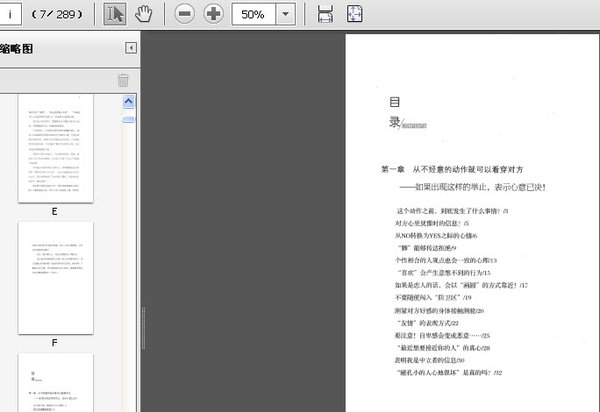Image resolution: width=600 pixels, height=412 pixels.
Task: Delete selected page via trash icon
Action: coord(123,80)
